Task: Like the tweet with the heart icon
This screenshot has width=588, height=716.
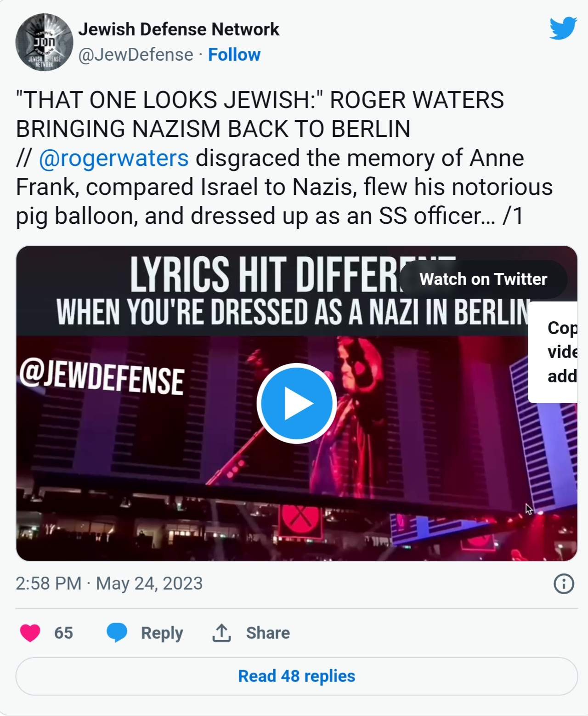Action: (30, 633)
